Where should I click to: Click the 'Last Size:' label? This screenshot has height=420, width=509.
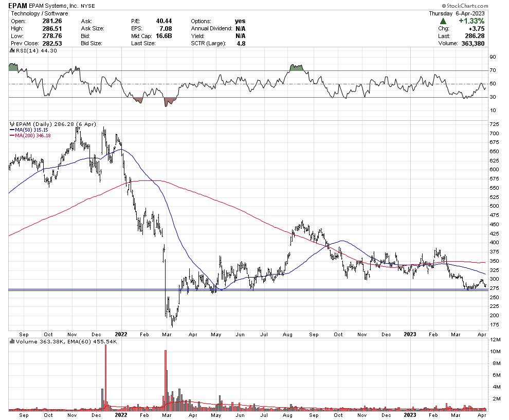pyautogui.click(x=143, y=43)
